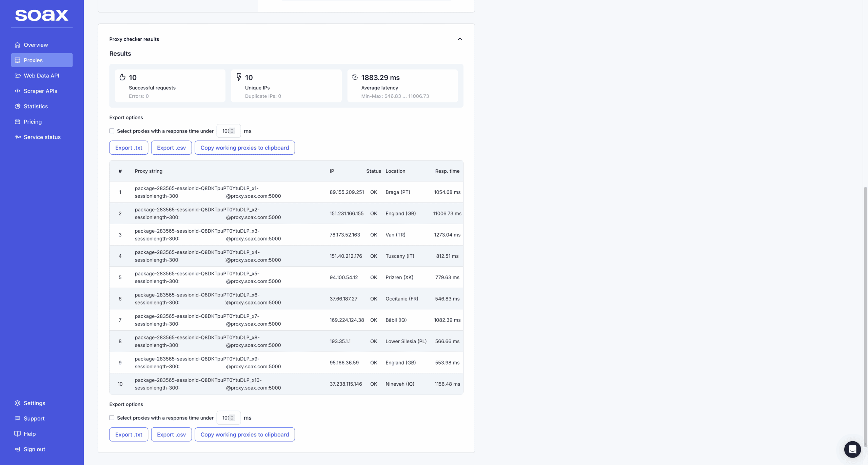Click the Sign out icon
Image resolution: width=868 pixels, height=465 pixels.
pos(17,449)
